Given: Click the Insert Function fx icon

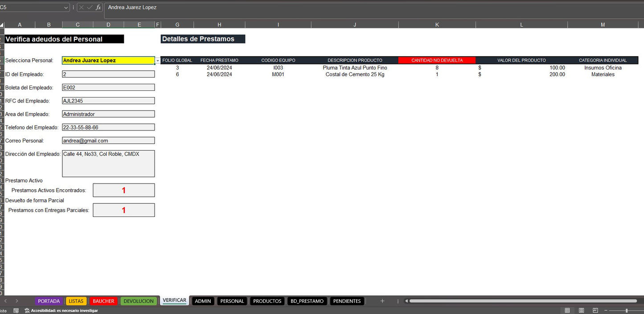Looking at the screenshot, I should point(98,8).
